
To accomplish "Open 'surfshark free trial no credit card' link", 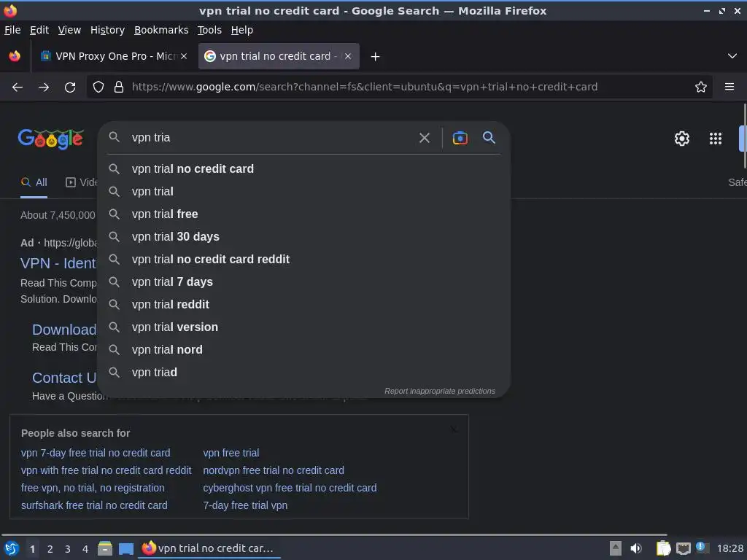I will 94,505.
